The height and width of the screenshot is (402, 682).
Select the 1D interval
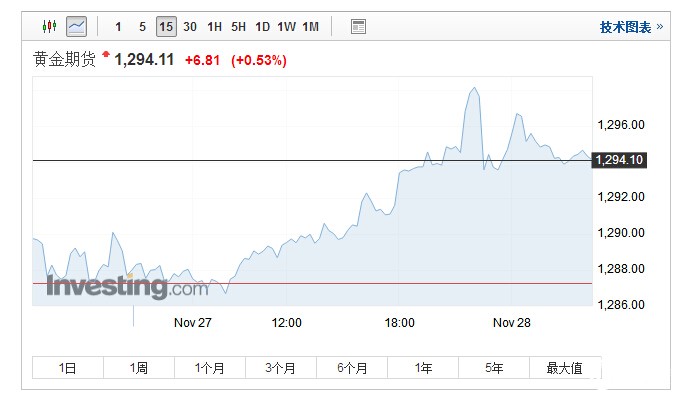[262, 27]
